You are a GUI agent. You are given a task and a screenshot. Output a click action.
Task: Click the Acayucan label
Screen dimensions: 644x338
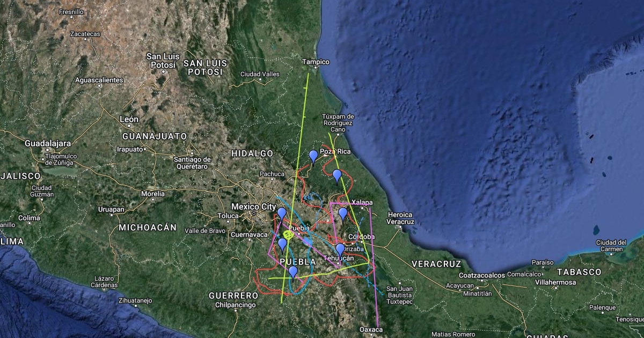tap(460, 285)
